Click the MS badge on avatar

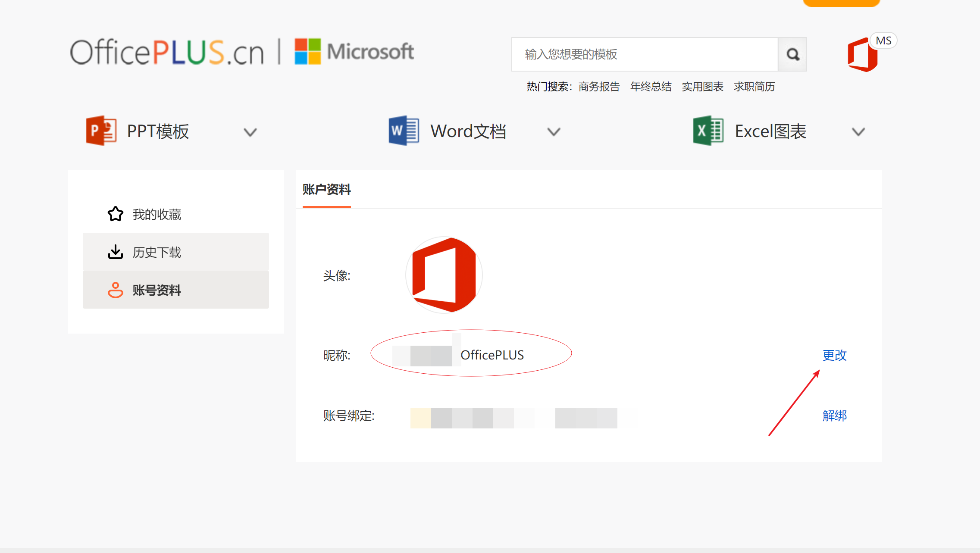tap(883, 41)
